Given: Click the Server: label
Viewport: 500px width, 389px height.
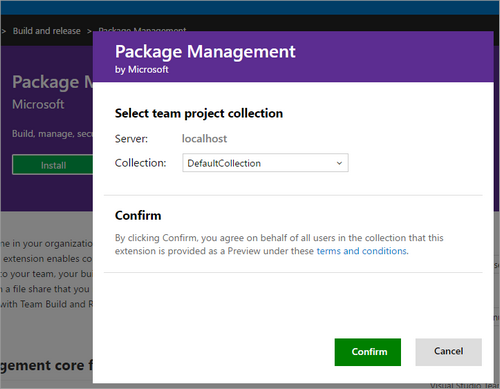Looking at the screenshot, I should pyautogui.click(x=131, y=138).
